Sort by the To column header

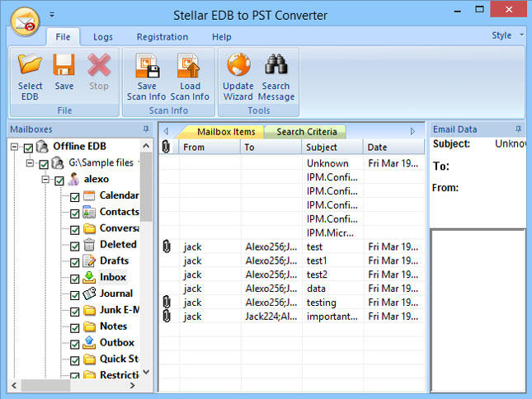(x=271, y=147)
